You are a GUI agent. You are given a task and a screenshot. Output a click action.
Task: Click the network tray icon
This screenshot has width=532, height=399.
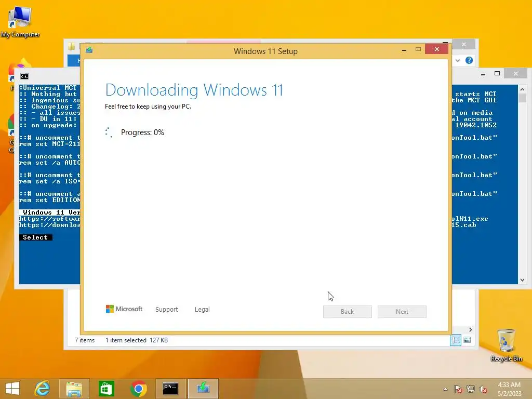click(471, 389)
